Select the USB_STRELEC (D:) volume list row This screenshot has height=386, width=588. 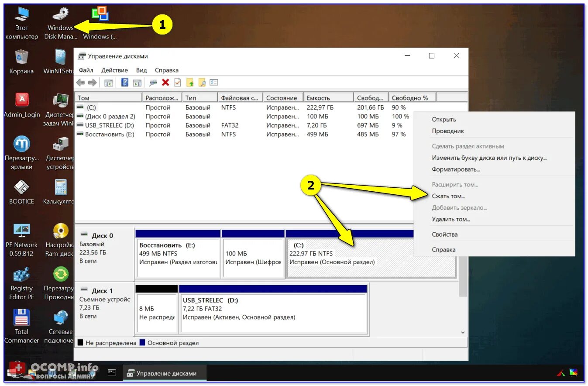coord(244,125)
